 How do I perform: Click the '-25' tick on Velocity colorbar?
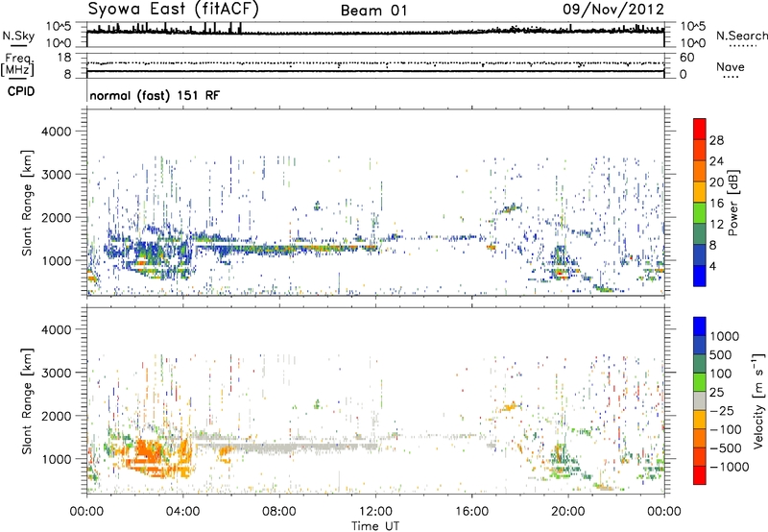[x=722, y=411]
